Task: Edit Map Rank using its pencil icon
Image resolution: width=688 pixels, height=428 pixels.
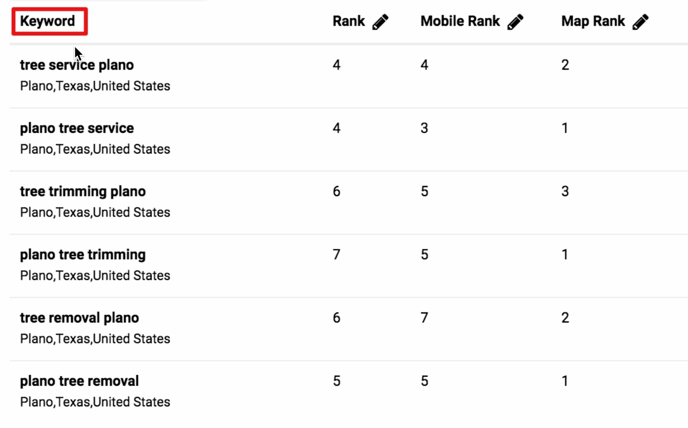Action: tap(640, 22)
